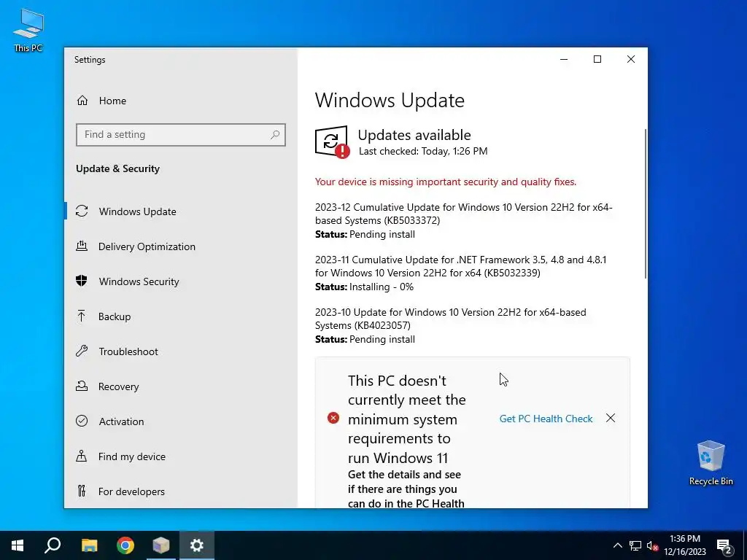
Task: Click the Activation checkmark circle icon
Action: pos(82,421)
